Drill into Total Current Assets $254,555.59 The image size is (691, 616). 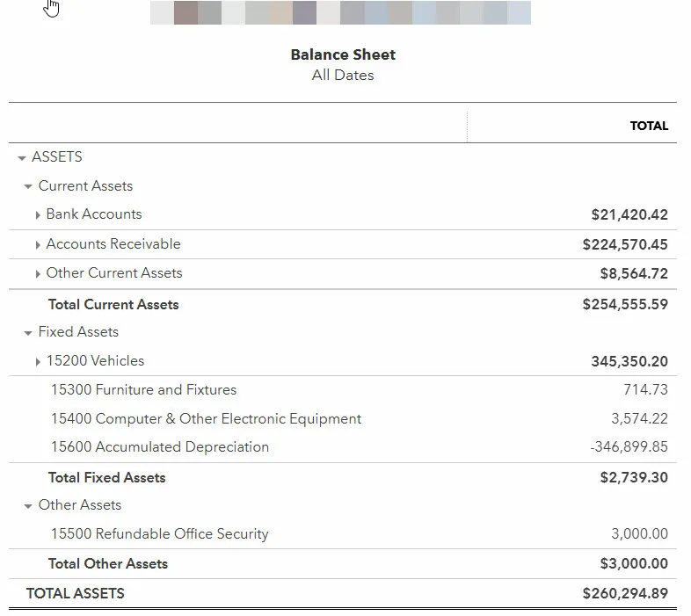tap(624, 304)
